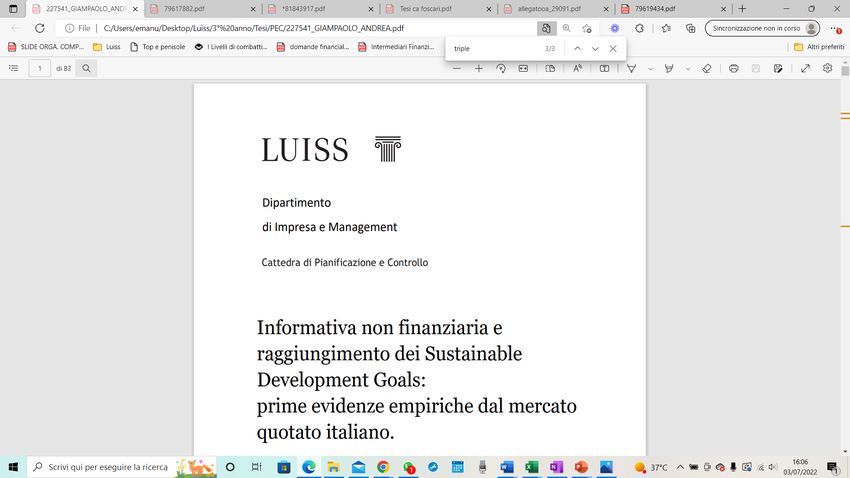Select the Highlight tool
Screen dimensions: 850x478
669,68
